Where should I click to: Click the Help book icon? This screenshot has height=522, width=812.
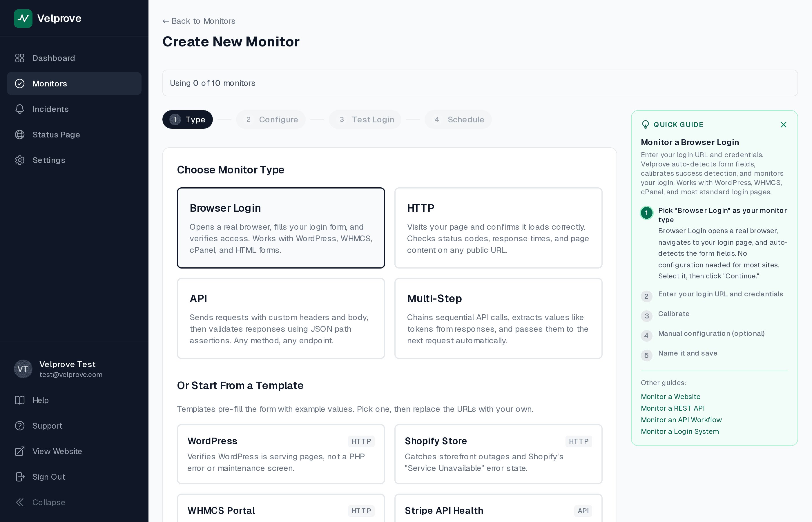click(x=20, y=400)
